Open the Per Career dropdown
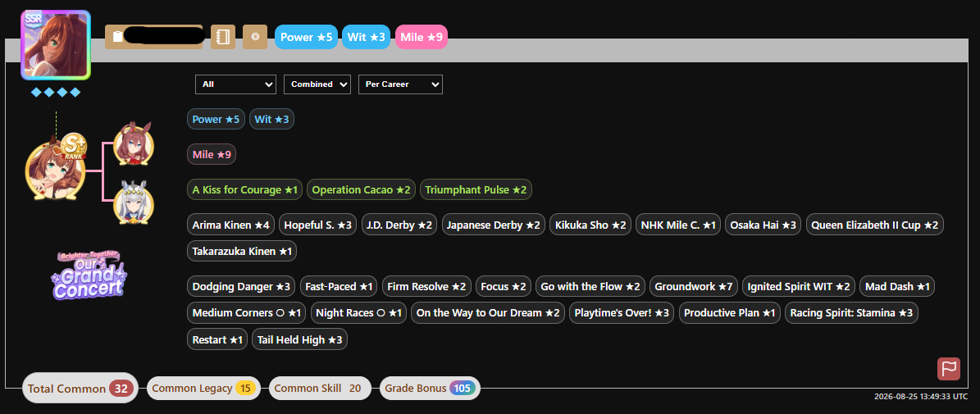The height and width of the screenshot is (414, 980). 400,84
